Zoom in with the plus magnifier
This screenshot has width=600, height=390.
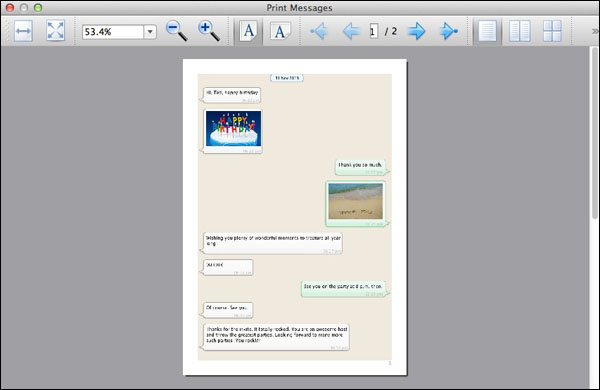209,31
